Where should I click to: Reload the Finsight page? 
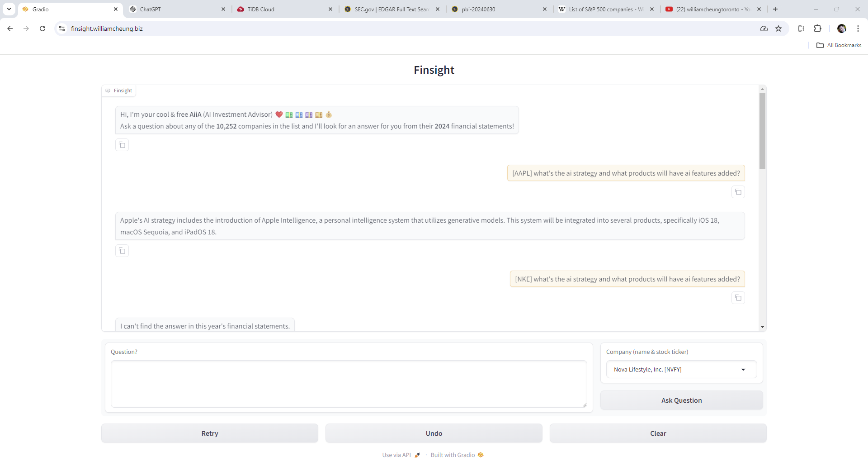[42, 29]
